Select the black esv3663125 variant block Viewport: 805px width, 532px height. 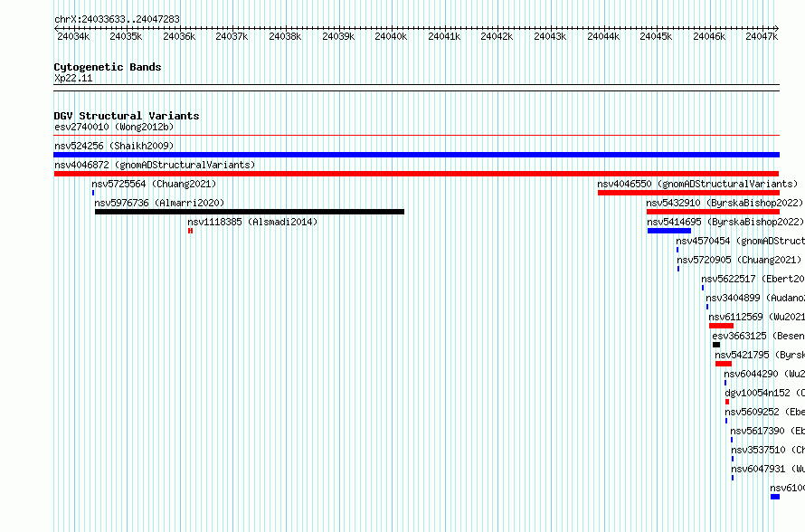[716, 345]
